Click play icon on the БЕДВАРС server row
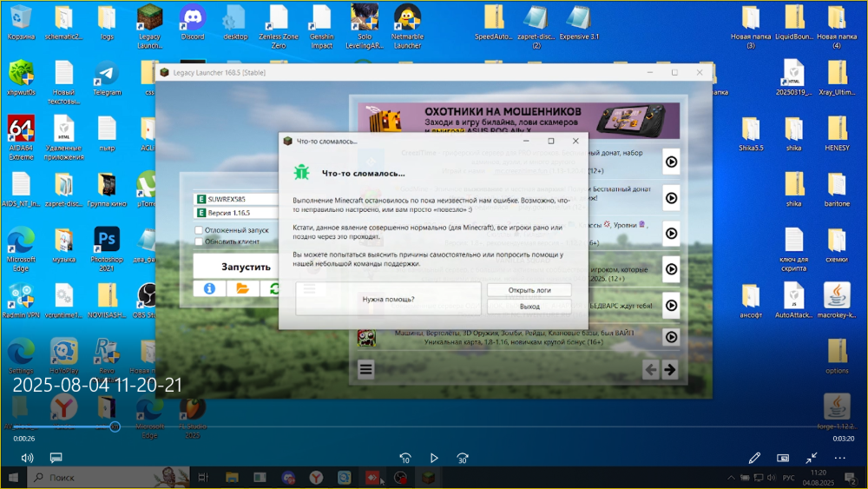 (x=671, y=305)
